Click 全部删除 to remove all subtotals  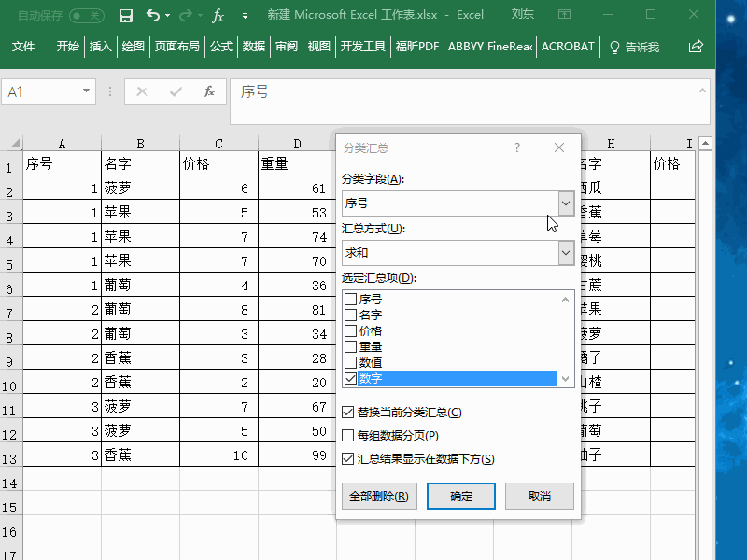click(378, 496)
